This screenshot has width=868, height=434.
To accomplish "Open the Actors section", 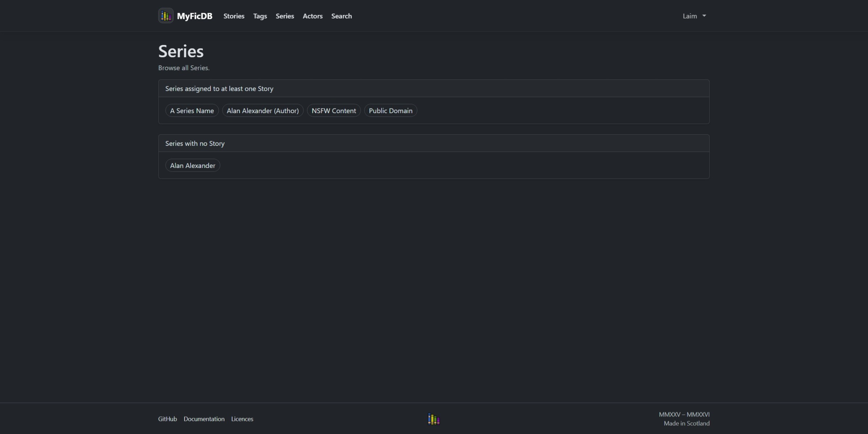I will (x=312, y=16).
